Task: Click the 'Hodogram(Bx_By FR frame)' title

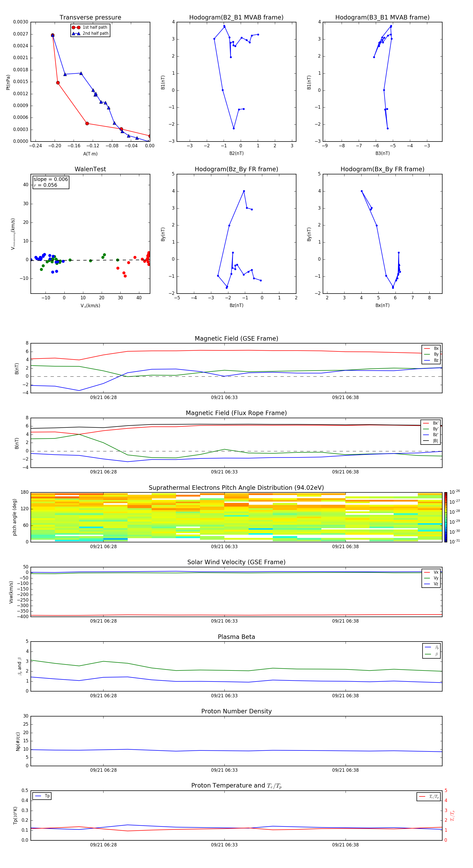Action: (x=382, y=169)
